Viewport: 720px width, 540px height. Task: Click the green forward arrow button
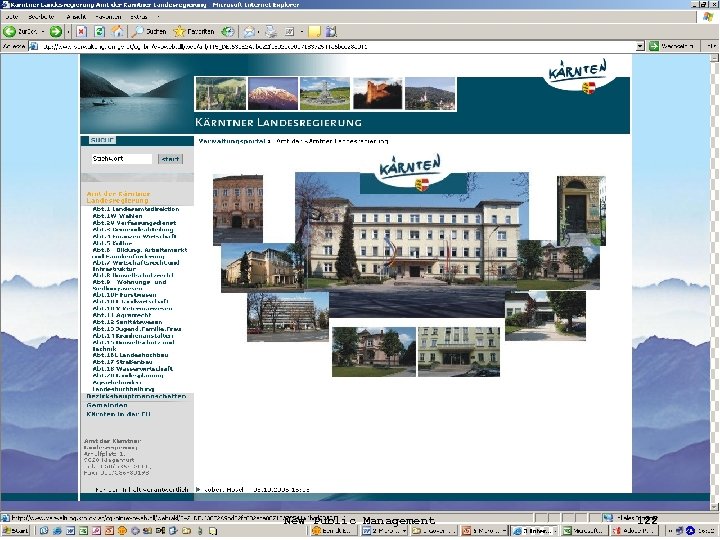(x=56, y=32)
